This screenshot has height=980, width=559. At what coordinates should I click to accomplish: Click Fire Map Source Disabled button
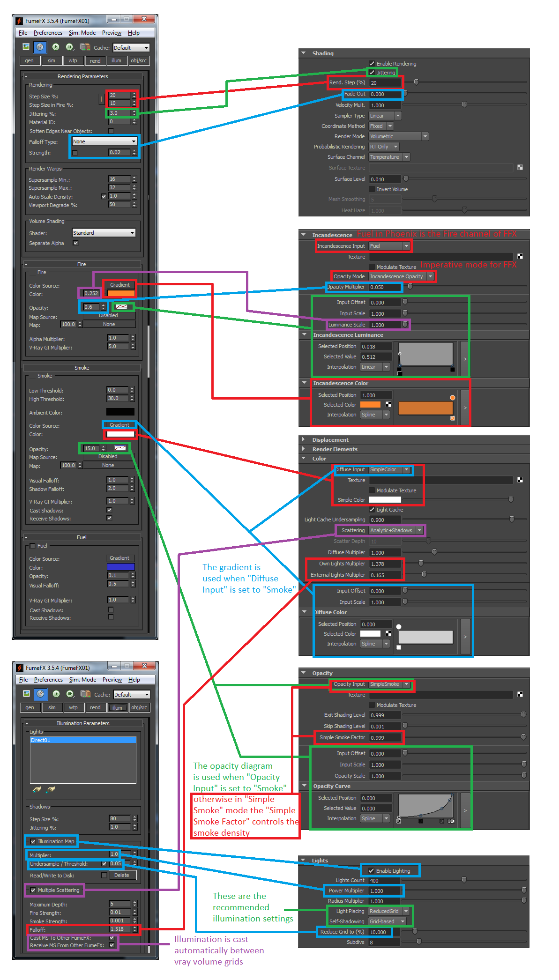coord(108,315)
